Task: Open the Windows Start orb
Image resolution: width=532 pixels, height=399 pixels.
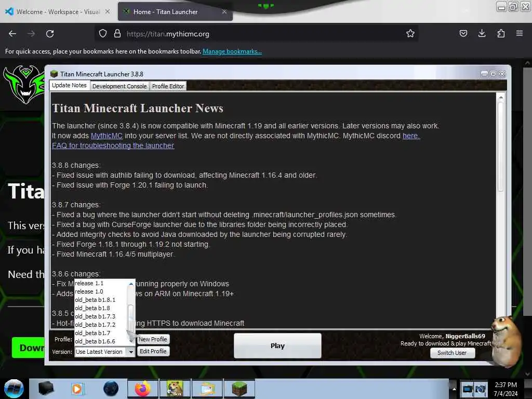Action: (14, 389)
